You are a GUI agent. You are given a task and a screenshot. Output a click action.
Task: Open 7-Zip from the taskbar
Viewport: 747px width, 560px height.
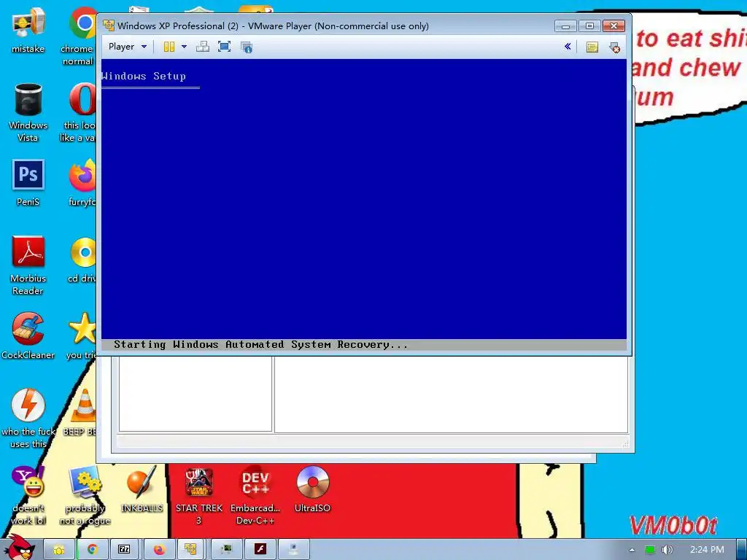point(124,550)
